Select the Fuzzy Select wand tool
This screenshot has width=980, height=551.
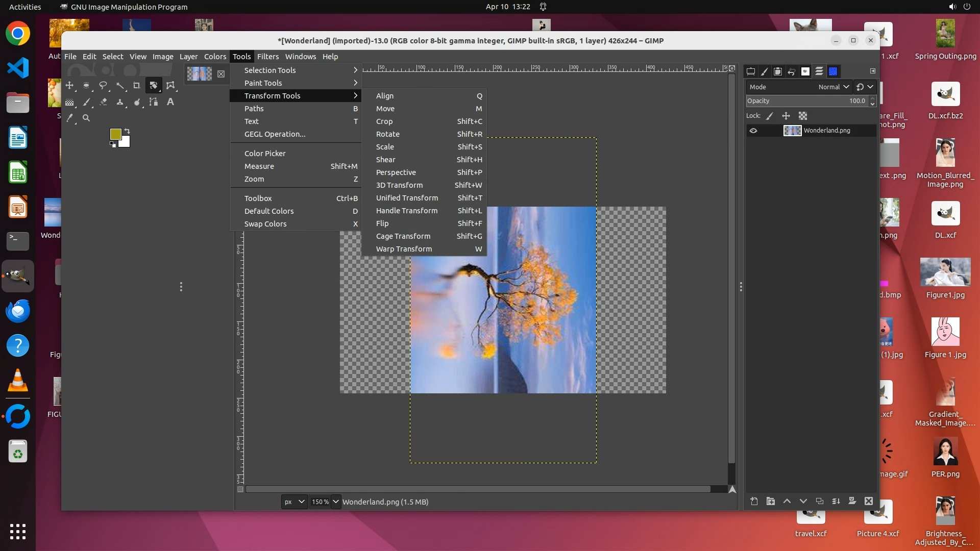[x=120, y=85]
